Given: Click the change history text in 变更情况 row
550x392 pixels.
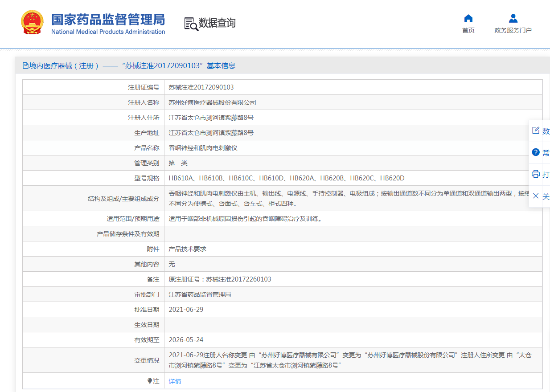Looking at the screenshot, I should 350,360.
